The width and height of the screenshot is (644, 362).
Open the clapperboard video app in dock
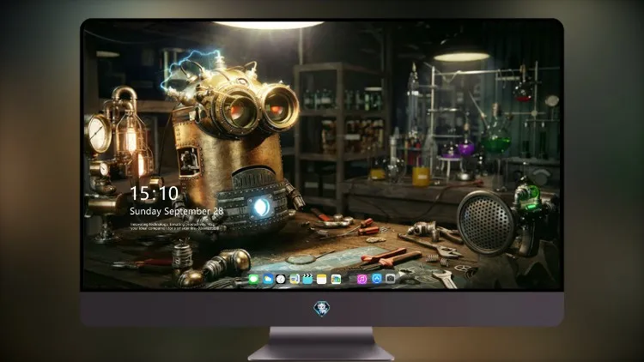[307, 279]
